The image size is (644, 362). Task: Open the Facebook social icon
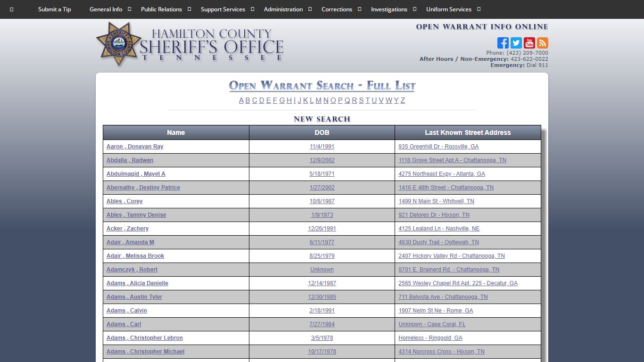503,43
